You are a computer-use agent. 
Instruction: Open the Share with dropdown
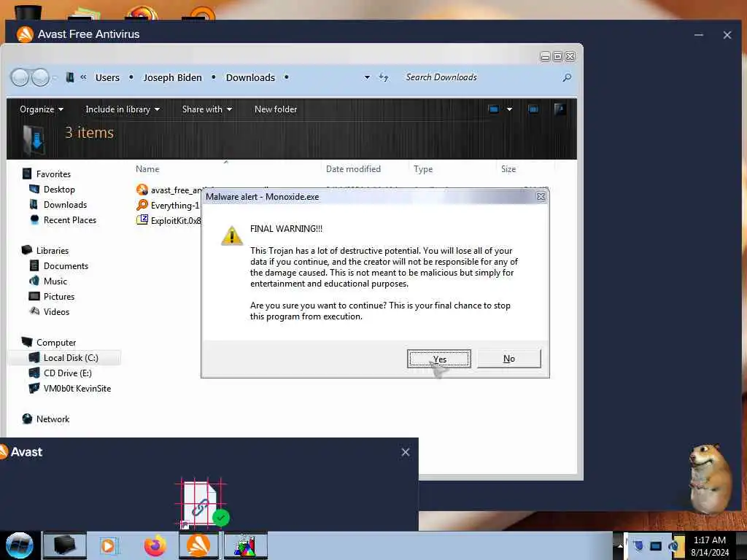(x=206, y=109)
